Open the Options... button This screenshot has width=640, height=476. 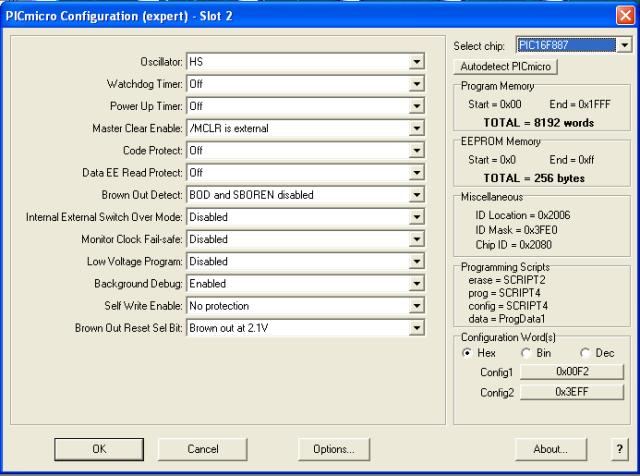click(x=334, y=449)
